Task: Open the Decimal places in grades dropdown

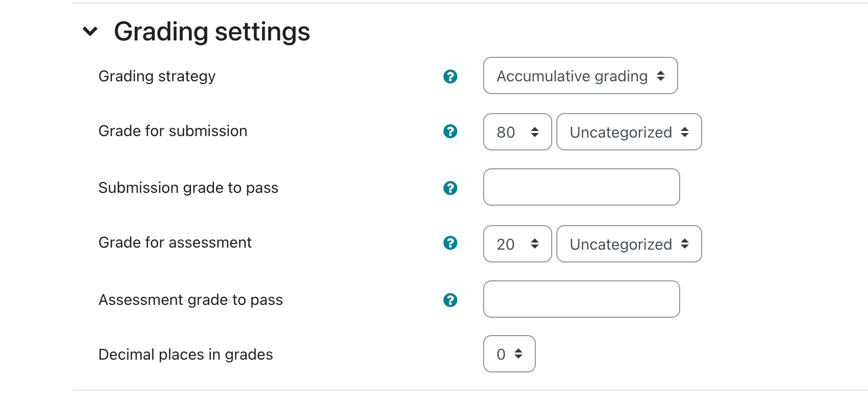Action: pyautogui.click(x=509, y=354)
